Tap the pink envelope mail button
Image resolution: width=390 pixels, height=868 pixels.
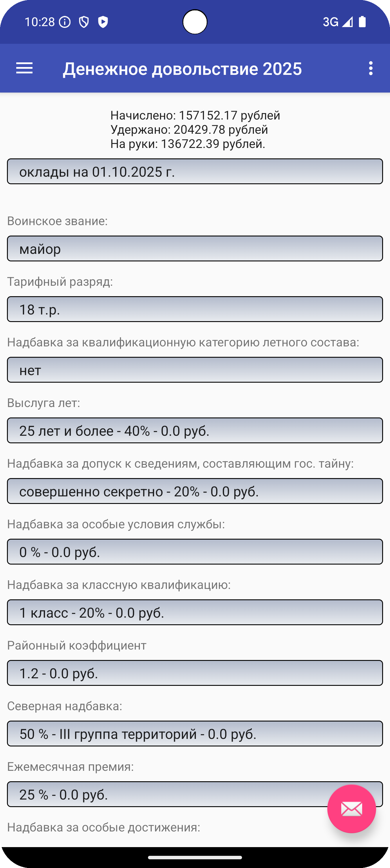352,809
